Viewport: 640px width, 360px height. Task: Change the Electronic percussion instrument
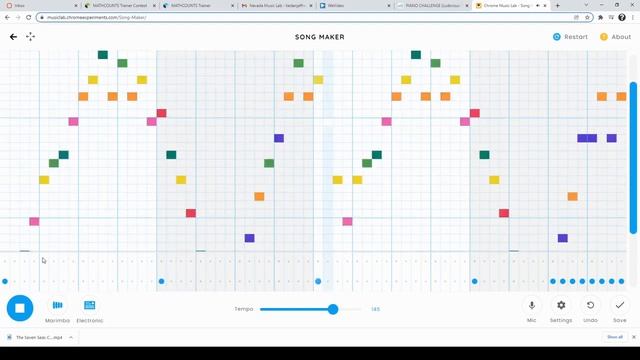[x=89, y=311]
